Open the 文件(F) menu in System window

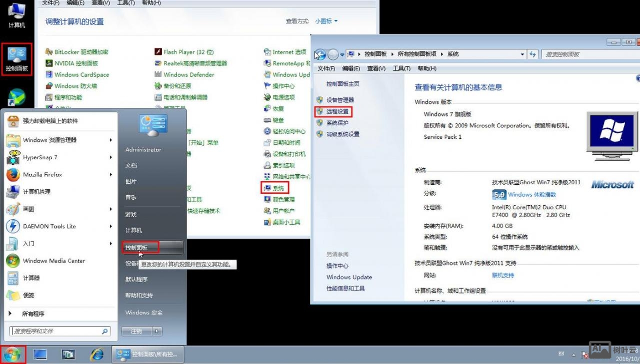click(326, 68)
